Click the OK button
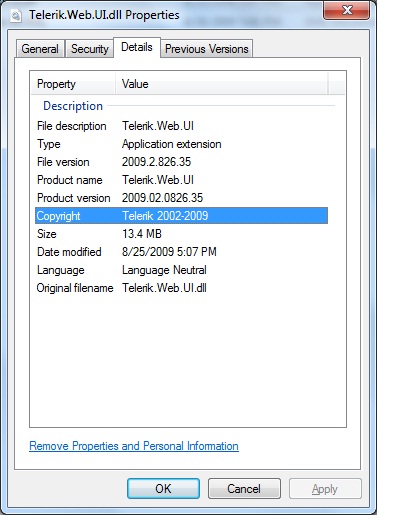This screenshot has width=406, height=515. tap(163, 489)
